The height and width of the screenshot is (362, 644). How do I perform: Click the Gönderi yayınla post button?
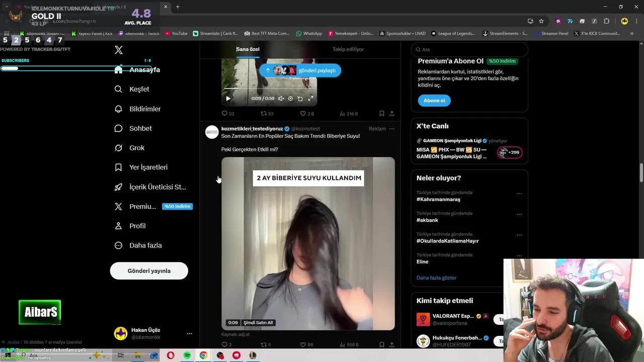149,270
